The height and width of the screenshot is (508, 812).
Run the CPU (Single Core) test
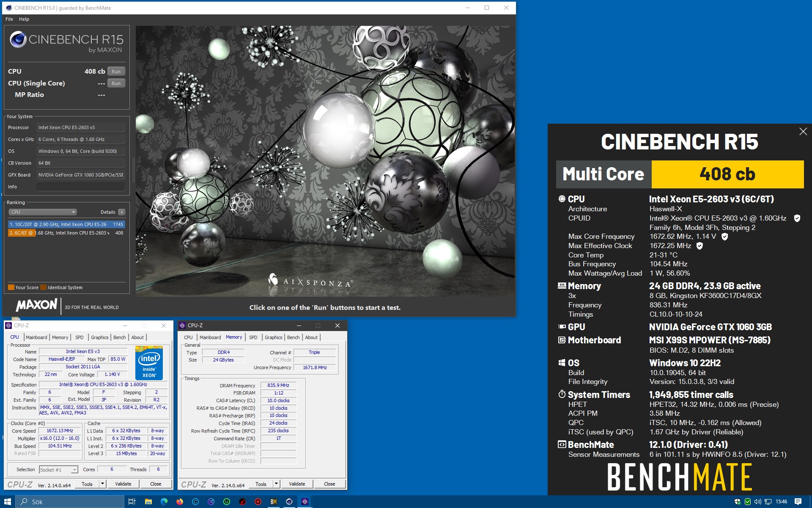pos(116,83)
